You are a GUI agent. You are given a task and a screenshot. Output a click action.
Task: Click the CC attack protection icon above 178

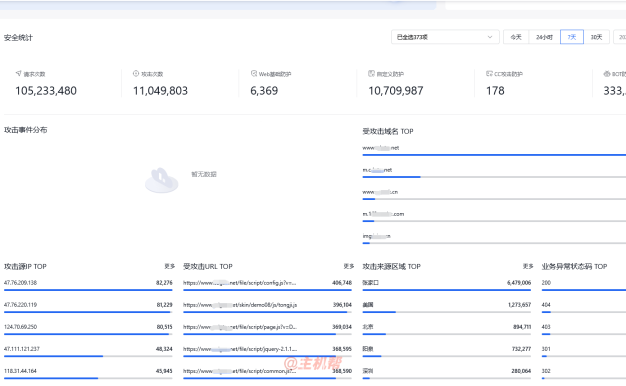coord(489,73)
